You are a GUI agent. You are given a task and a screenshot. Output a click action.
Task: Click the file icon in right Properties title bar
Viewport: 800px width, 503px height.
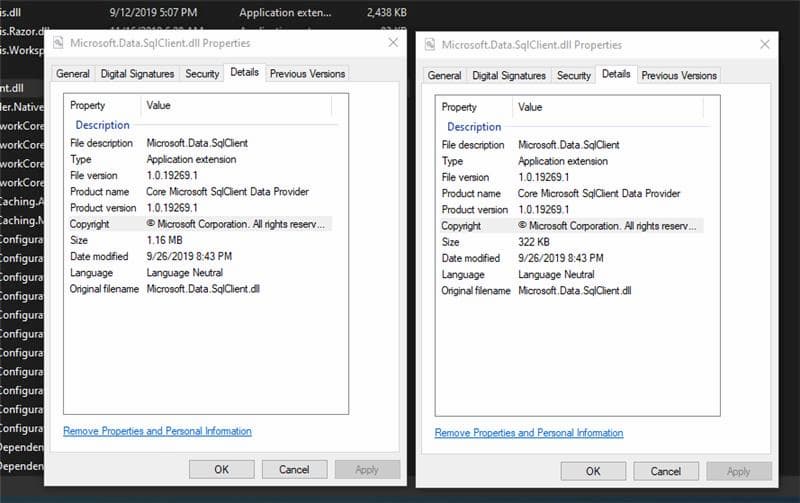tap(430, 45)
